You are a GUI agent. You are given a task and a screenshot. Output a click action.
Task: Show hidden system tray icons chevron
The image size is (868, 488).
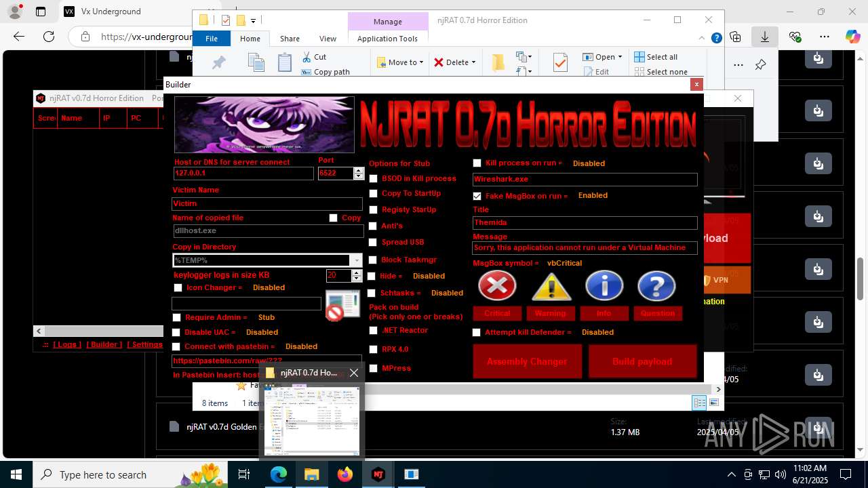(x=731, y=474)
